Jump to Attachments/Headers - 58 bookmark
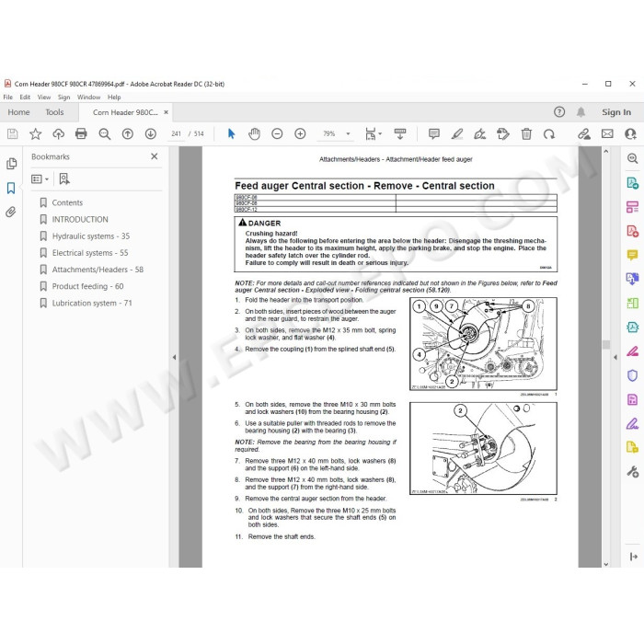Viewport: 644px width, 644px height. coord(98,270)
